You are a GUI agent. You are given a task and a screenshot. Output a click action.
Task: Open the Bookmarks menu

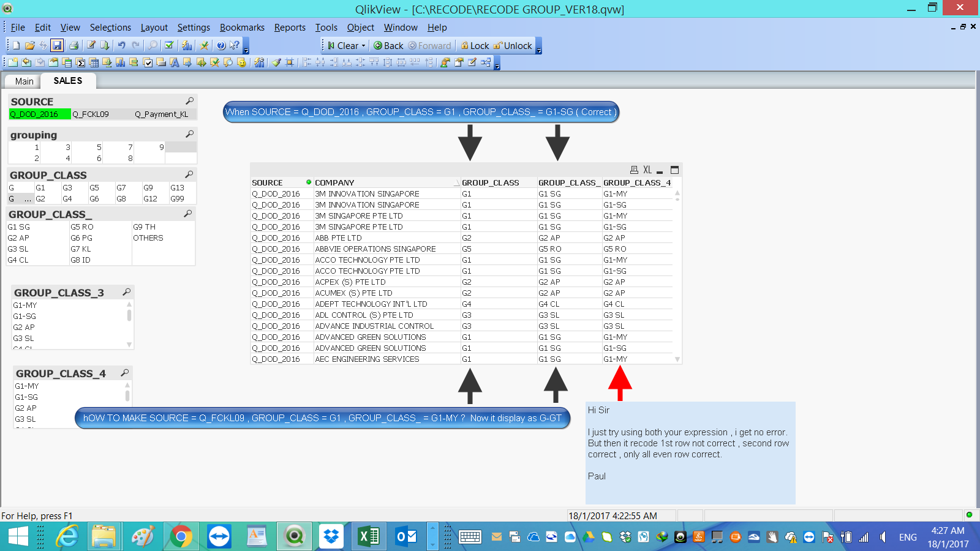pyautogui.click(x=242, y=28)
